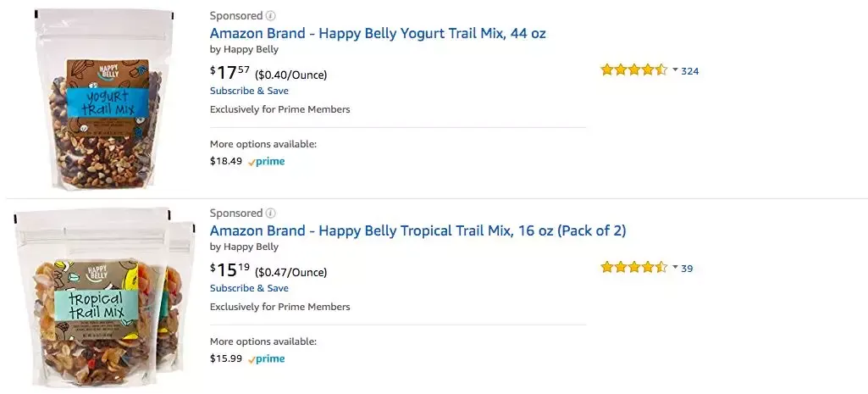
Task: Click the $17.57 price of Yogurt Trail Mix
Action: (x=230, y=73)
